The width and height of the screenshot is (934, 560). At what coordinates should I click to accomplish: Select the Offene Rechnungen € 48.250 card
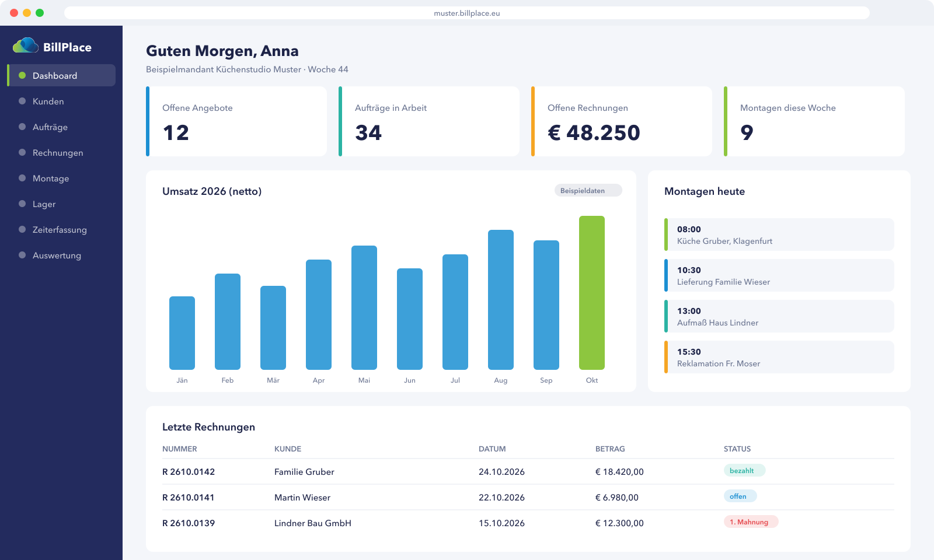click(622, 121)
